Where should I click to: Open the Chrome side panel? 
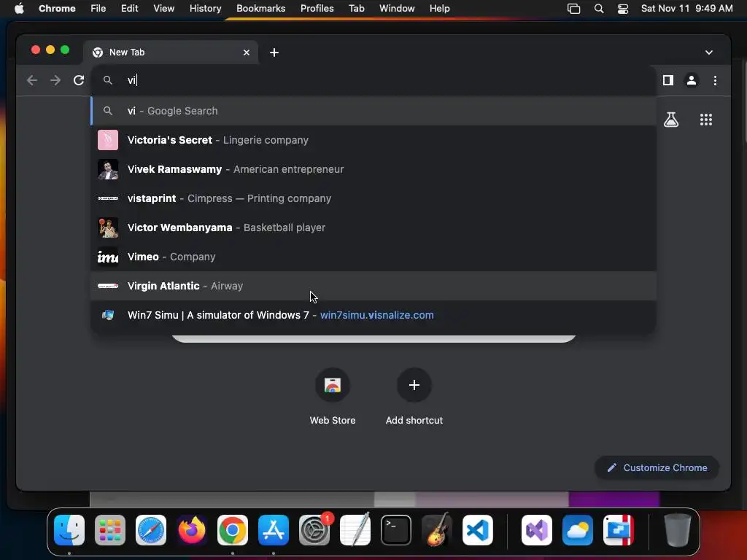click(668, 80)
